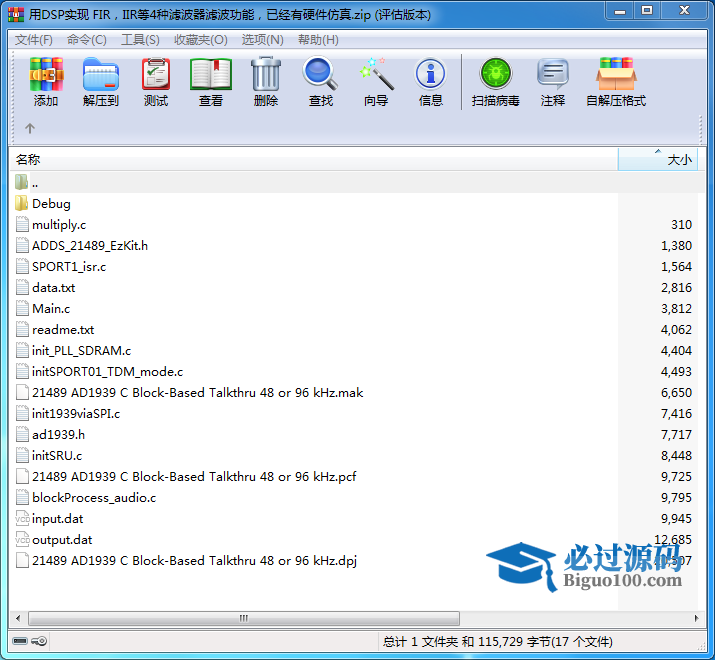Click the multiply.c file icon
The height and width of the screenshot is (660, 715).
tap(22, 224)
